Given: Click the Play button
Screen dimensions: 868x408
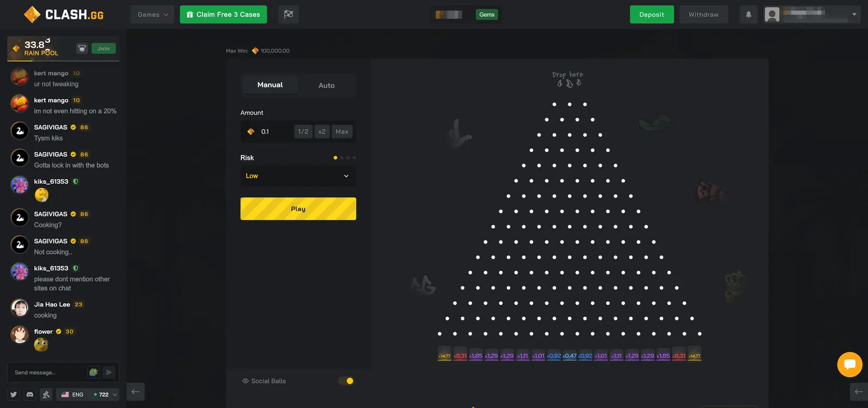Looking at the screenshot, I should (x=298, y=209).
